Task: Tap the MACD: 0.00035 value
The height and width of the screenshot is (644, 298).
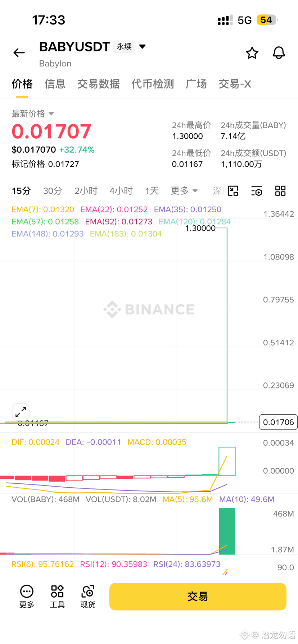Action: (x=157, y=442)
